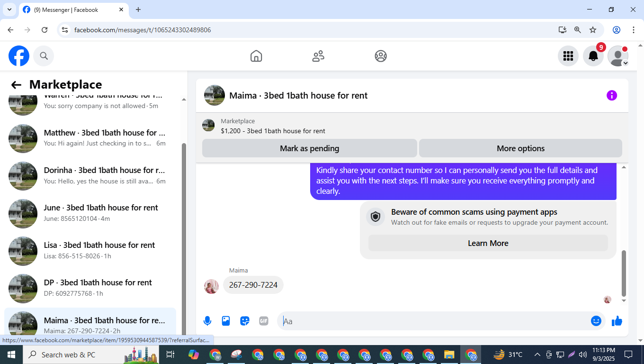This screenshot has width=644, height=364.
Task: Open the clock showing 11:13 PM
Action: tap(604, 355)
